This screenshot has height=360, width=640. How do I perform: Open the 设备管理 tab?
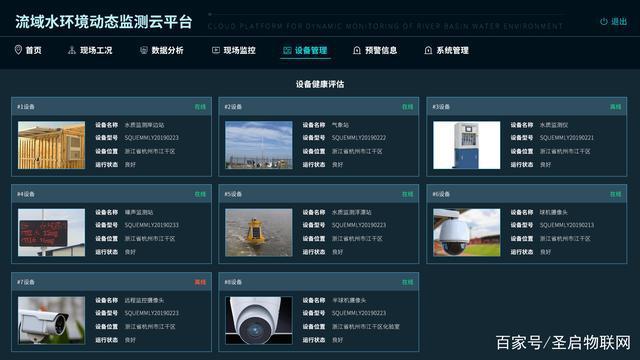[305, 50]
